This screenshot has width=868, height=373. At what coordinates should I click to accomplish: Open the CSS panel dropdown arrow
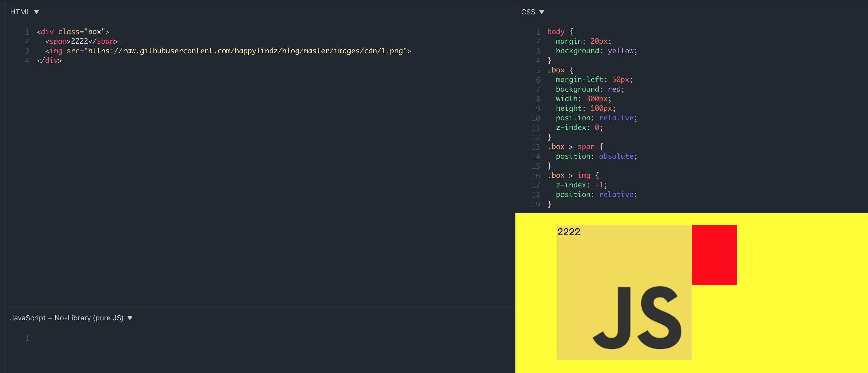click(x=541, y=12)
